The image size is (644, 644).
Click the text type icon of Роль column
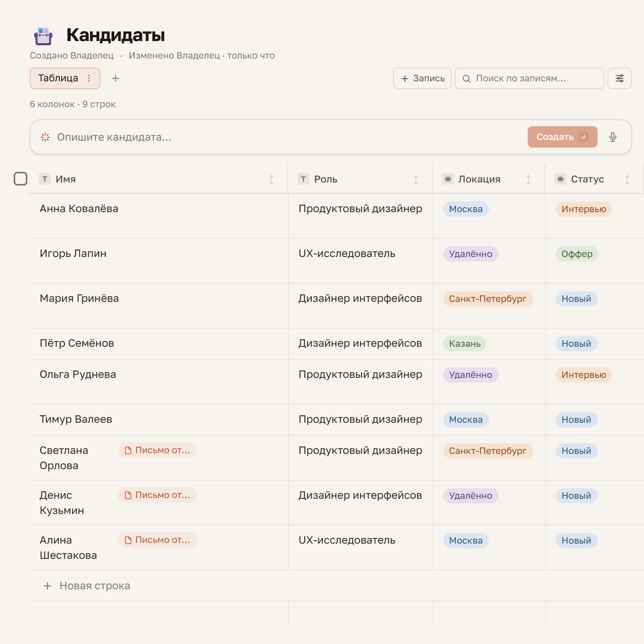tap(303, 179)
